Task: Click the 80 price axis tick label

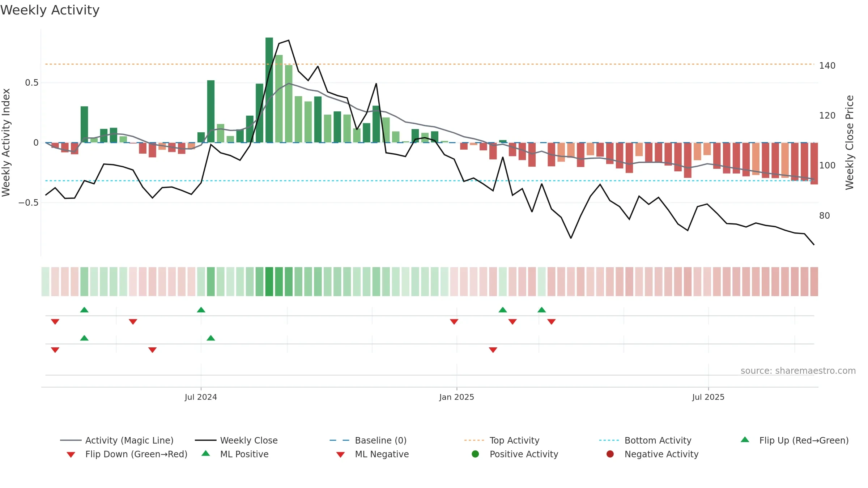Action: 824,216
